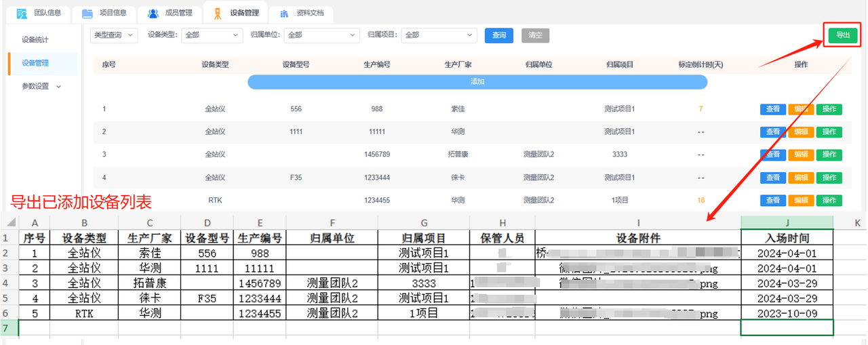Open the 归属项目 filter dropdown
The image size is (868, 345).
coord(439,35)
